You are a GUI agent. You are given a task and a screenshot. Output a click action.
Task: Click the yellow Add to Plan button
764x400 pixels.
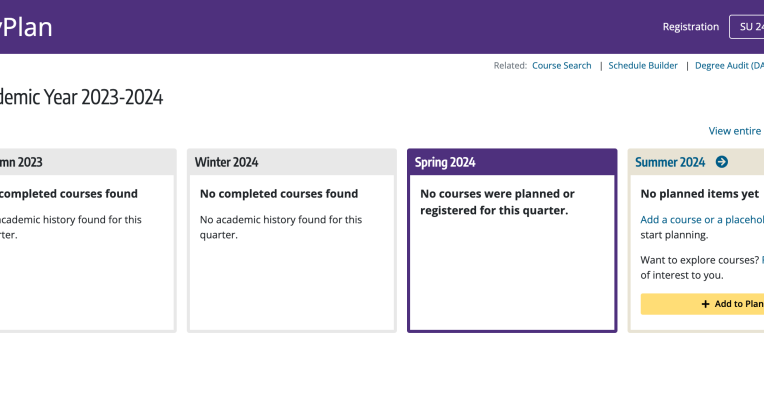click(702, 304)
